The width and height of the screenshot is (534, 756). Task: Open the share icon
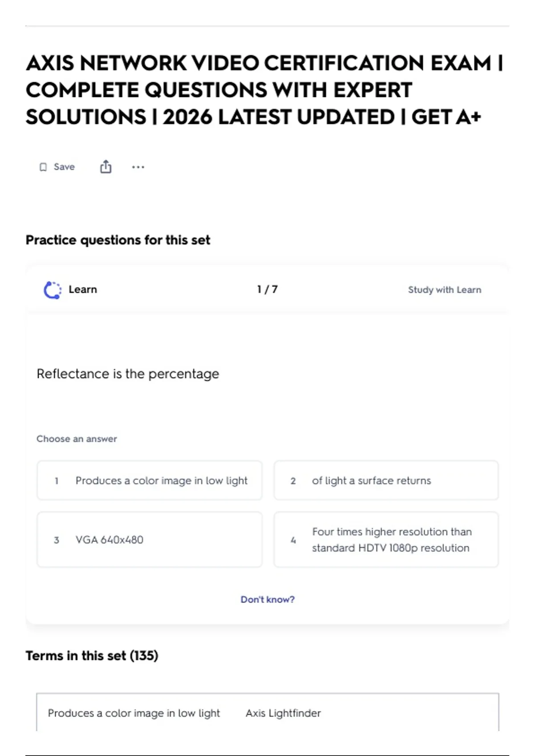point(105,167)
